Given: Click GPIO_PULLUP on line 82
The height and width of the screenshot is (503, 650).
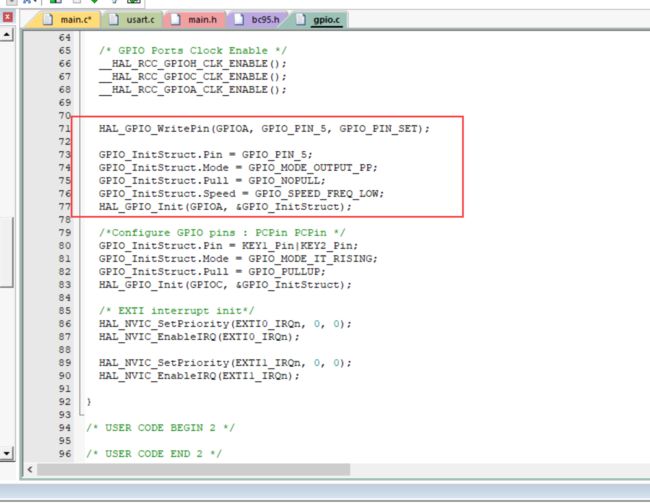Looking at the screenshot, I should (x=284, y=272).
